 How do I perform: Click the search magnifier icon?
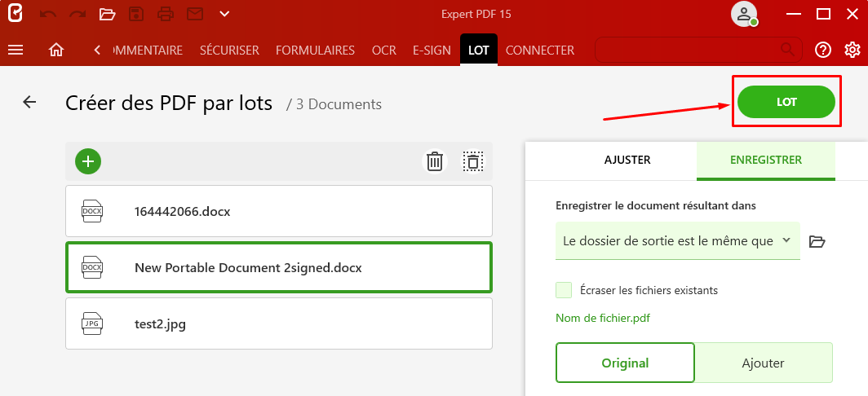pyautogui.click(x=787, y=50)
